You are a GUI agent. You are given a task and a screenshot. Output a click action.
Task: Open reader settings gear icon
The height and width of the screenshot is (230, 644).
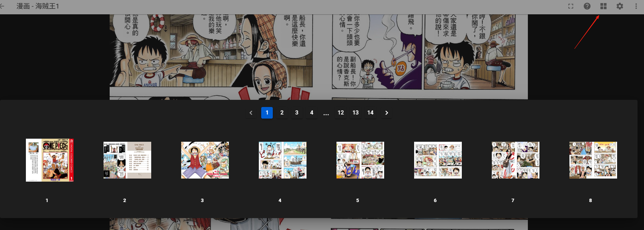(620, 6)
